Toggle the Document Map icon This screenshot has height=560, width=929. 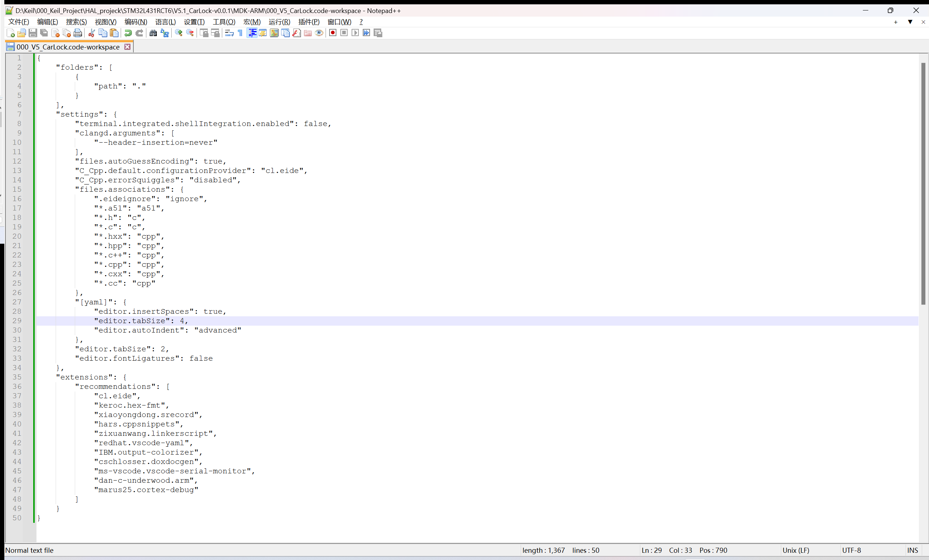pyautogui.click(x=274, y=33)
